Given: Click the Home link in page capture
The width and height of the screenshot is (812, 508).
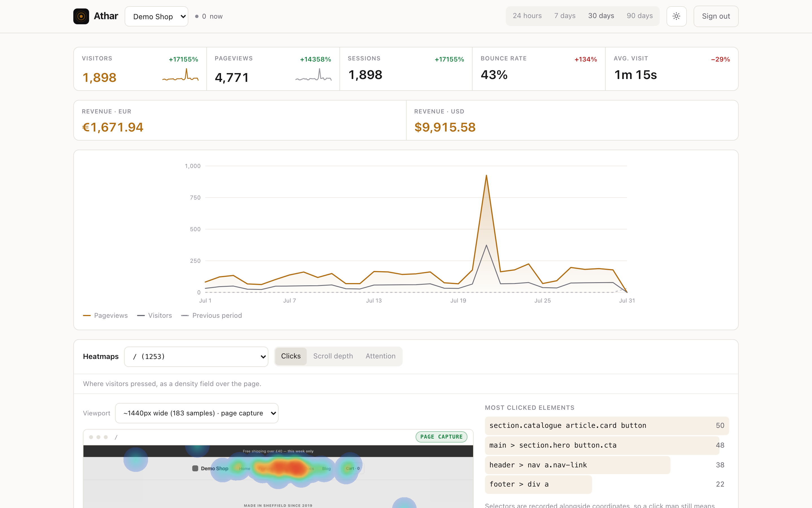Looking at the screenshot, I should (244, 469).
